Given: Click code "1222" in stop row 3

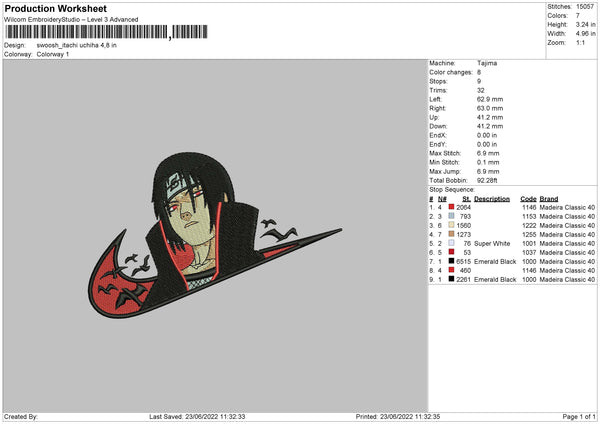Looking at the screenshot, I should click(x=529, y=225).
